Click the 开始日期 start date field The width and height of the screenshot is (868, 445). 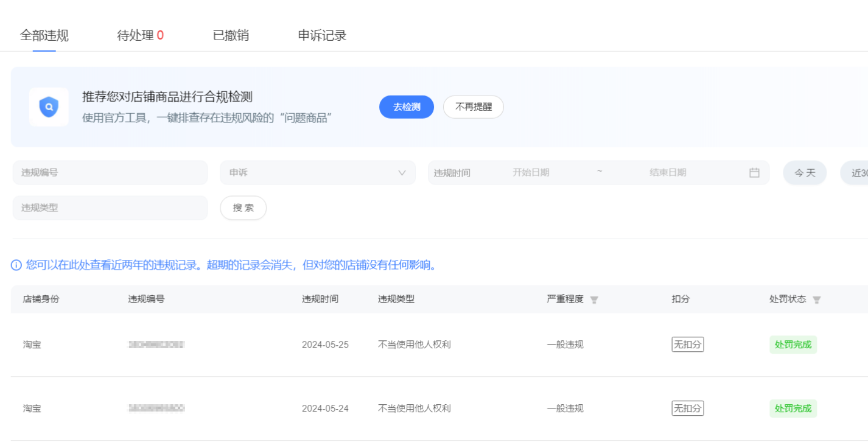click(x=531, y=173)
